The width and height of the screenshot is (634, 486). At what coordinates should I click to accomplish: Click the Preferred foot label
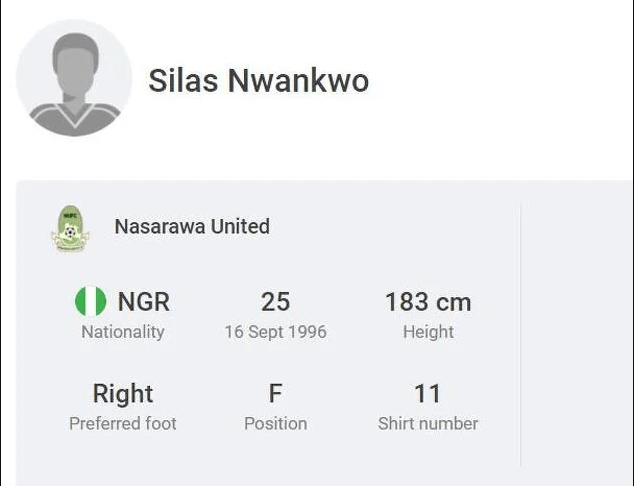123,424
